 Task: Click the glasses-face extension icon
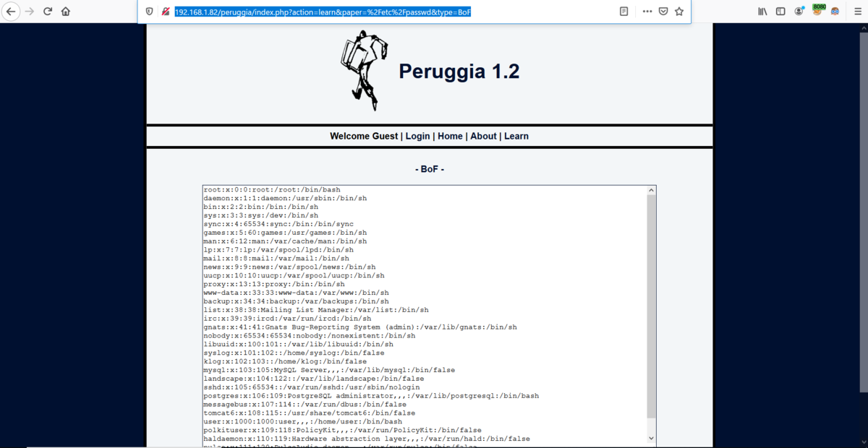click(835, 12)
